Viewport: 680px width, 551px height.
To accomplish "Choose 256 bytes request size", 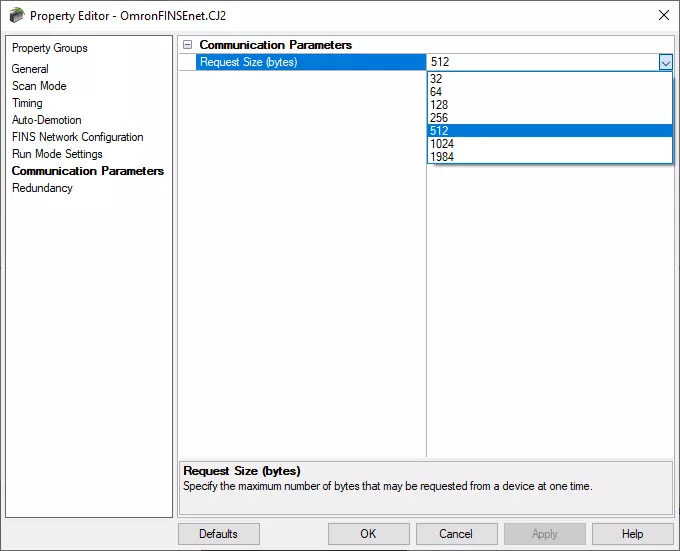I will coord(549,118).
